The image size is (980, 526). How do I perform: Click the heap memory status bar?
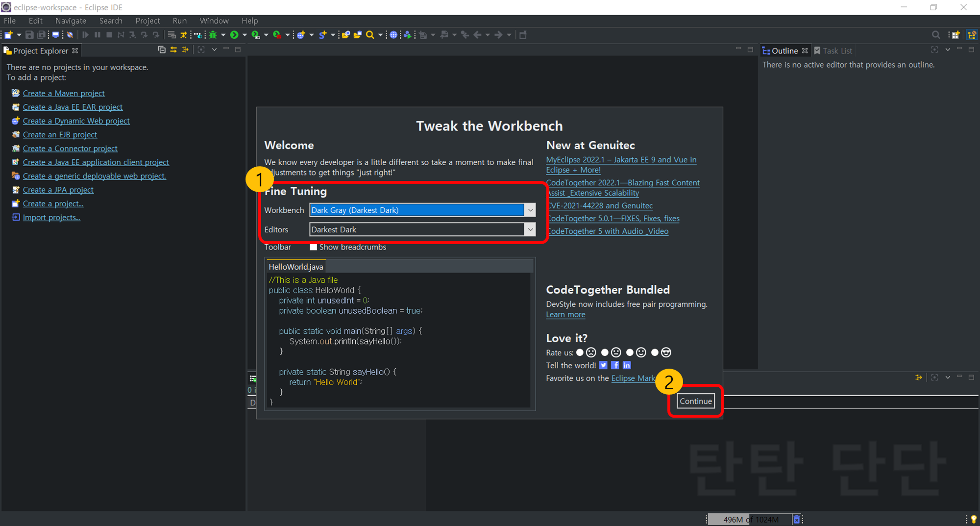pos(750,520)
